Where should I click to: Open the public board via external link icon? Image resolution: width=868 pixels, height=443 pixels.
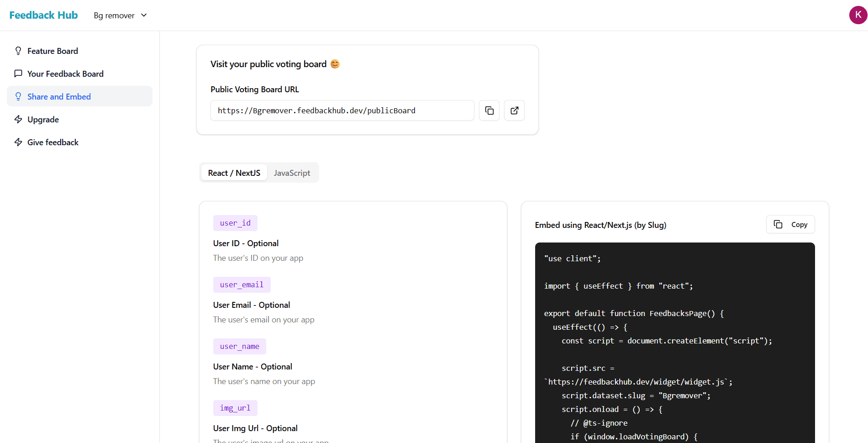tap(514, 110)
